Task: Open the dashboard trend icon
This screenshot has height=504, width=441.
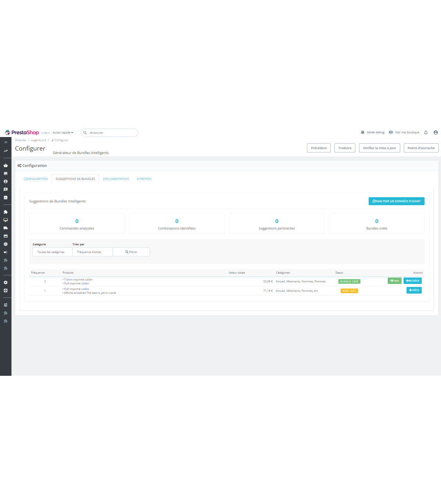Action: click(6, 151)
